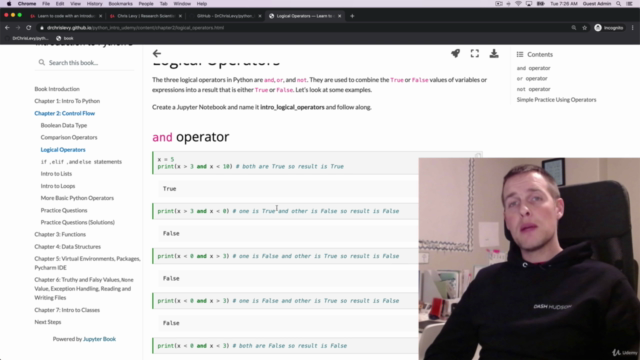
Task: Click the date and time in menu bar
Action: click(x=564, y=4)
